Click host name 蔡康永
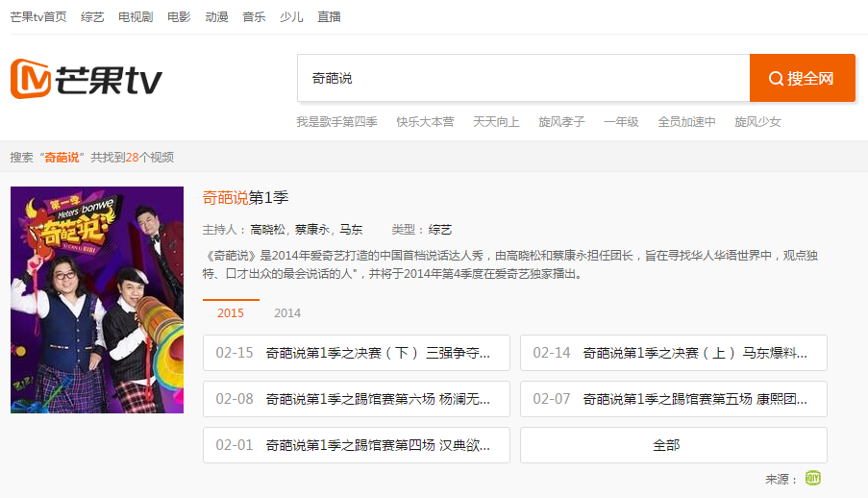The width and height of the screenshot is (868, 498). pyautogui.click(x=312, y=230)
